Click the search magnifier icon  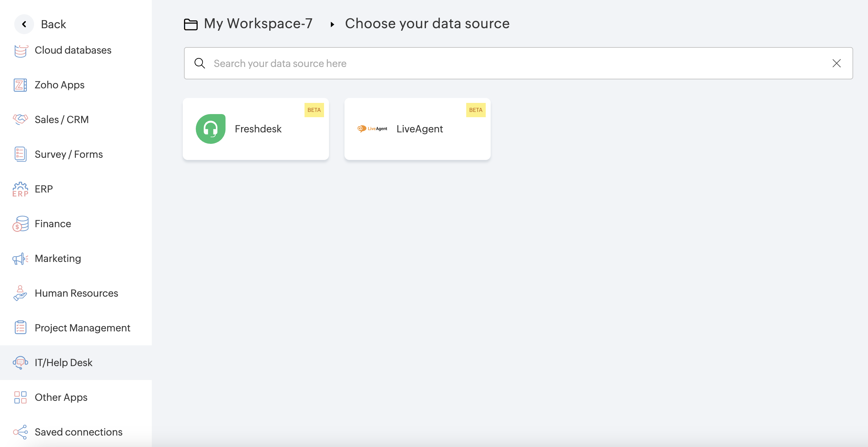pos(200,63)
